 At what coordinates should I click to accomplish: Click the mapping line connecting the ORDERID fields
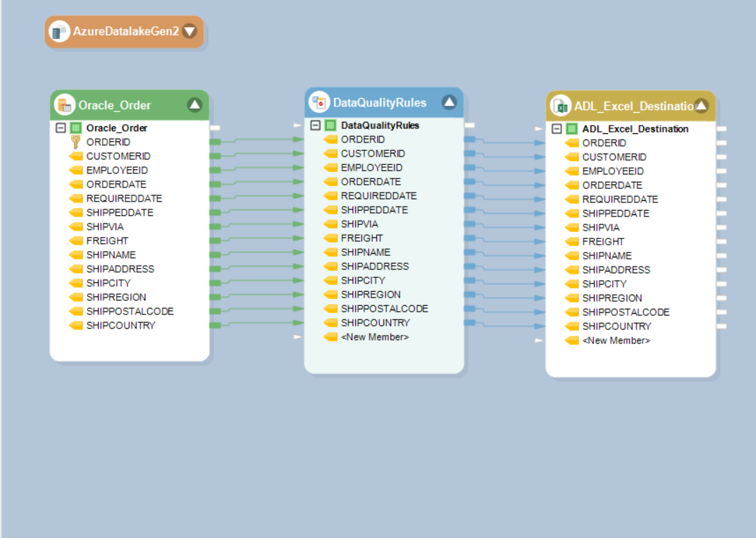coord(259,140)
